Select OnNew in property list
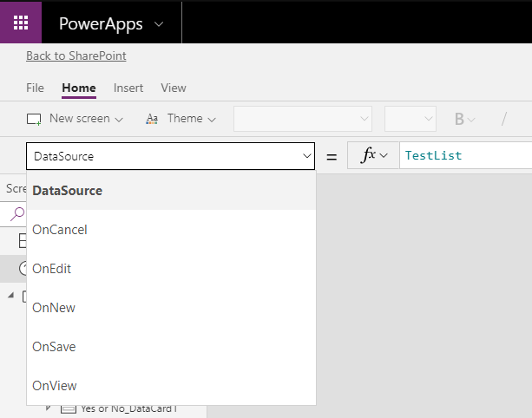The image size is (532, 418). [x=171, y=308]
